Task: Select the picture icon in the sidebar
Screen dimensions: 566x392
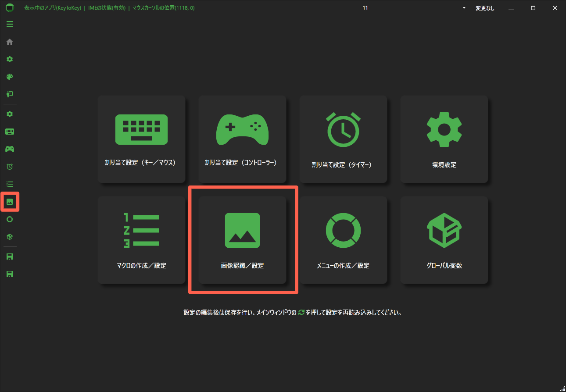Action: click(10, 202)
